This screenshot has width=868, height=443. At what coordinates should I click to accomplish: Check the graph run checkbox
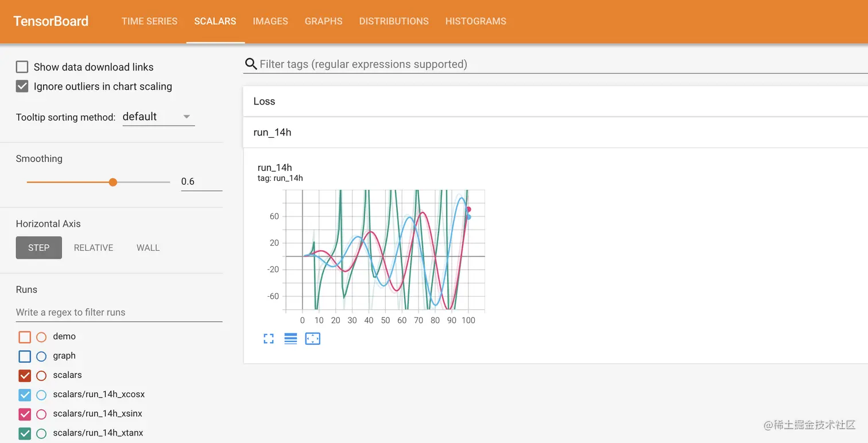25,356
